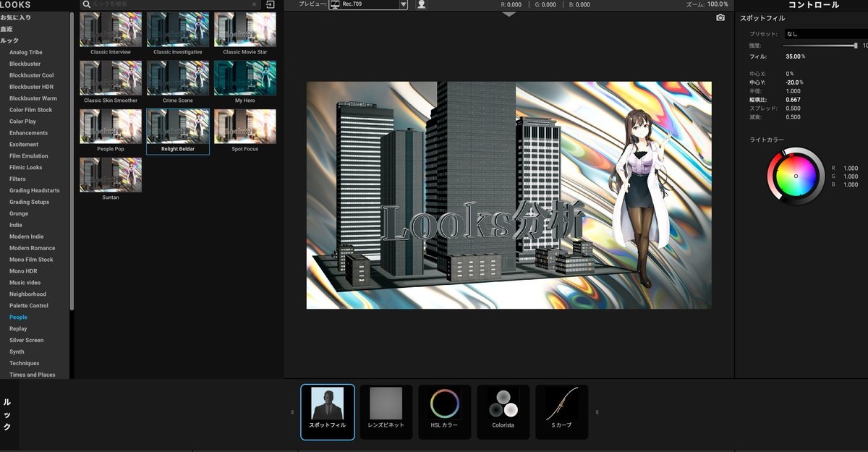This screenshot has height=452, width=868.
Task: Apply the Crime Scene look
Action: (178, 82)
